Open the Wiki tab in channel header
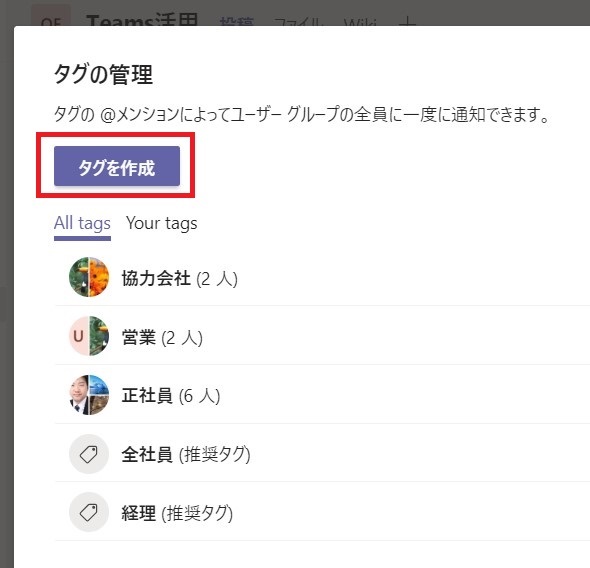The height and width of the screenshot is (568, 590). click(x=360, y=21)
